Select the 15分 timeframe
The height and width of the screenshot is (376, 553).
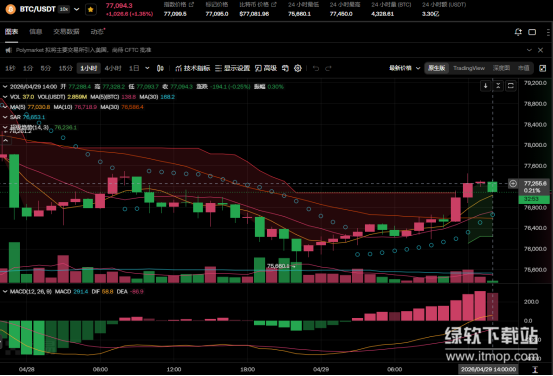coord(66,68)
